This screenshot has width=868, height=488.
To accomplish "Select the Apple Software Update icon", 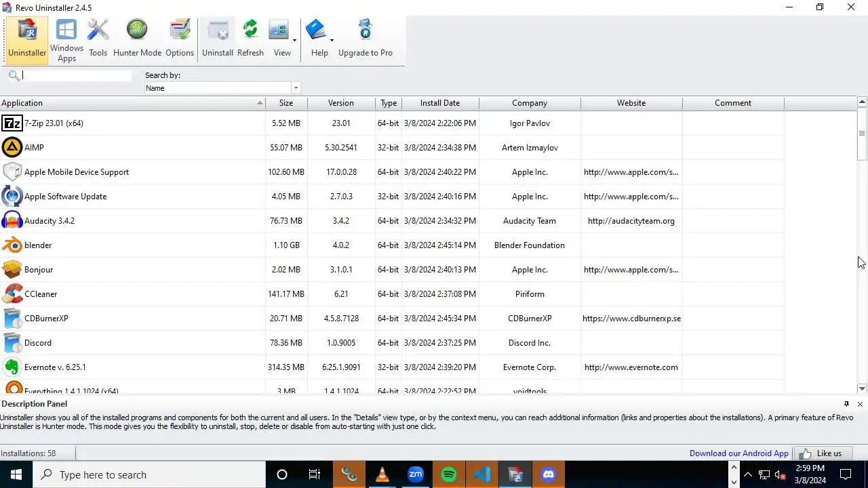I will (x=12, y=197).
